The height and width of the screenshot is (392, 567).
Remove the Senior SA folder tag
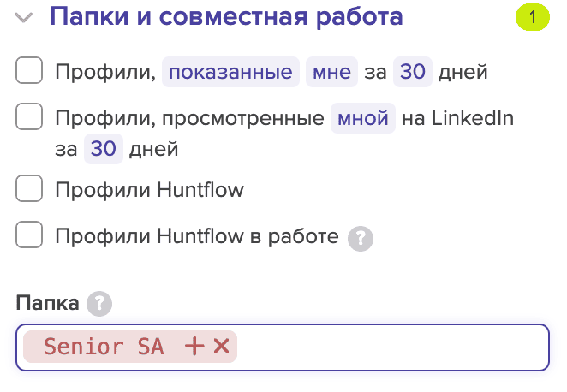(221, 347)
